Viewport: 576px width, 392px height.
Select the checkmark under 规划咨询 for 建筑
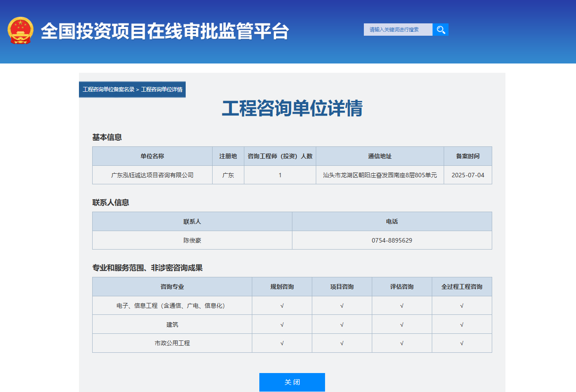click(282, 324)
